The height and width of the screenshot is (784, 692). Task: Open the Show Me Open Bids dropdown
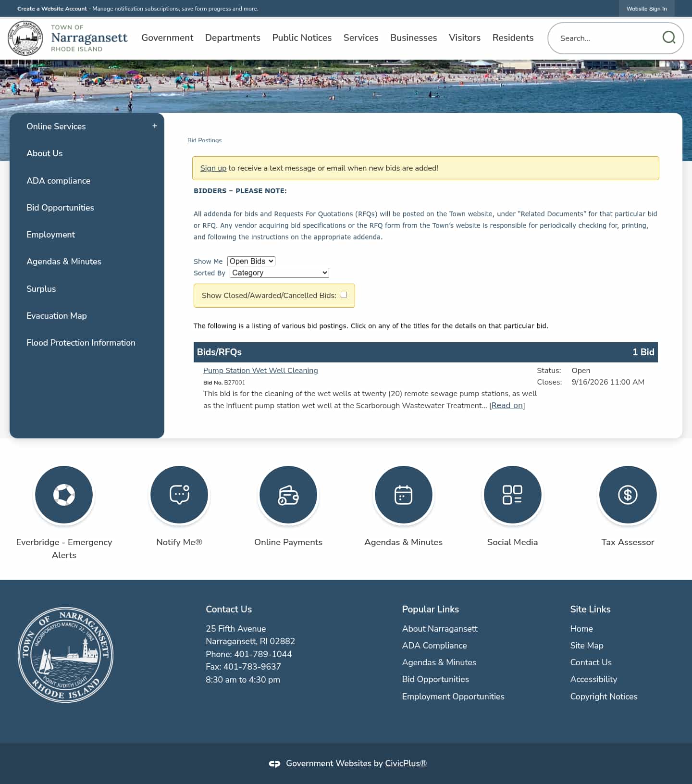click(251, 261)
